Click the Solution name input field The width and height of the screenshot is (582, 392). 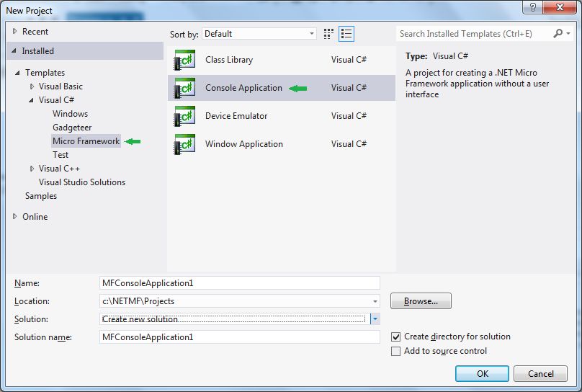pyautogui.click(x=240, y=337)
